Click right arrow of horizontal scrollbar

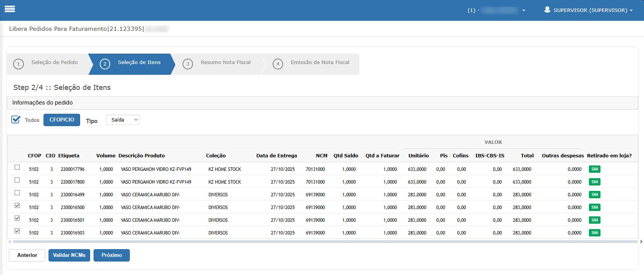tap(641, 242)
